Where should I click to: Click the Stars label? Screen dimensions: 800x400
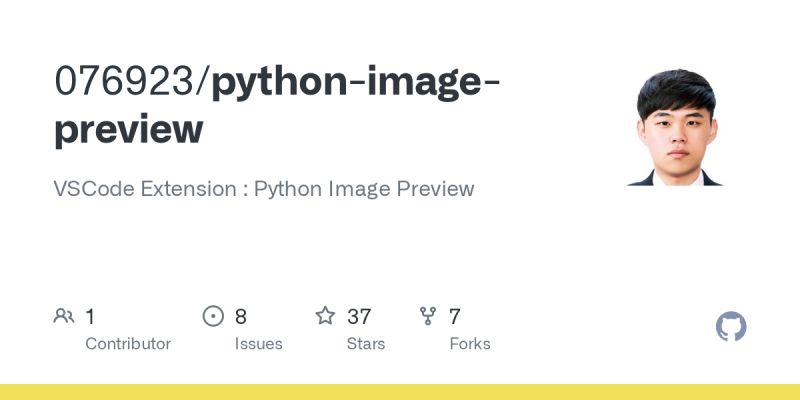(366, 344)
